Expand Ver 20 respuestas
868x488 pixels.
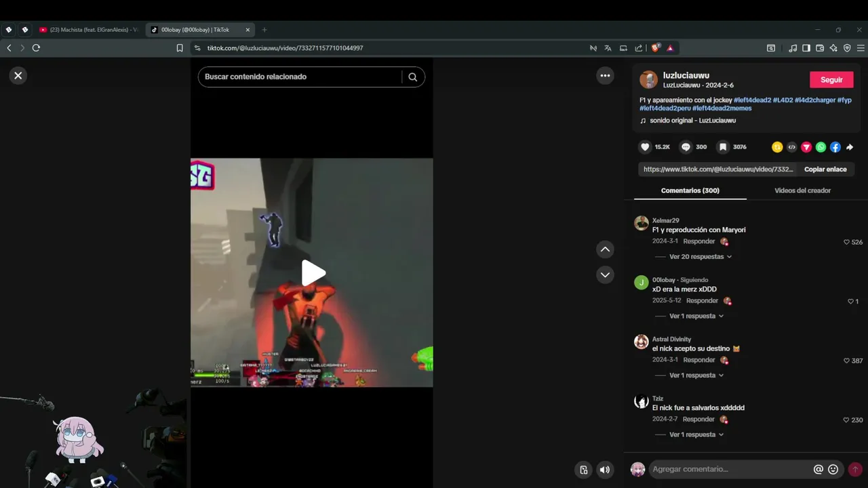(x=701, y=257)
